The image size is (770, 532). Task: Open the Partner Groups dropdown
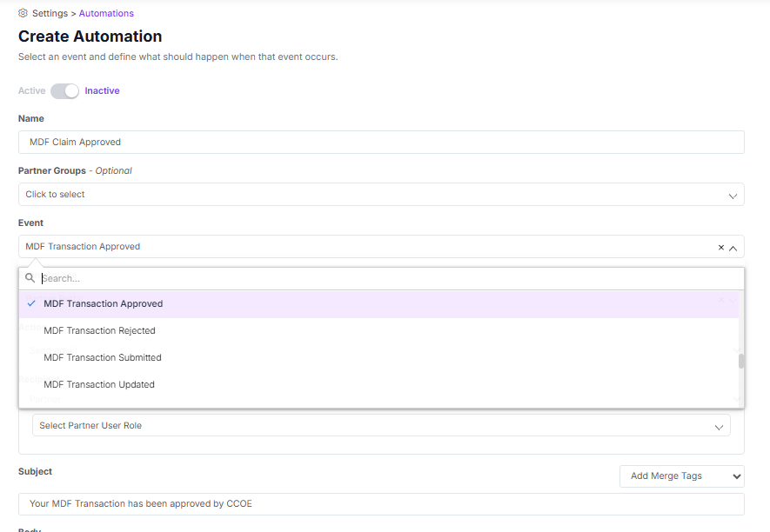[381, 195]
